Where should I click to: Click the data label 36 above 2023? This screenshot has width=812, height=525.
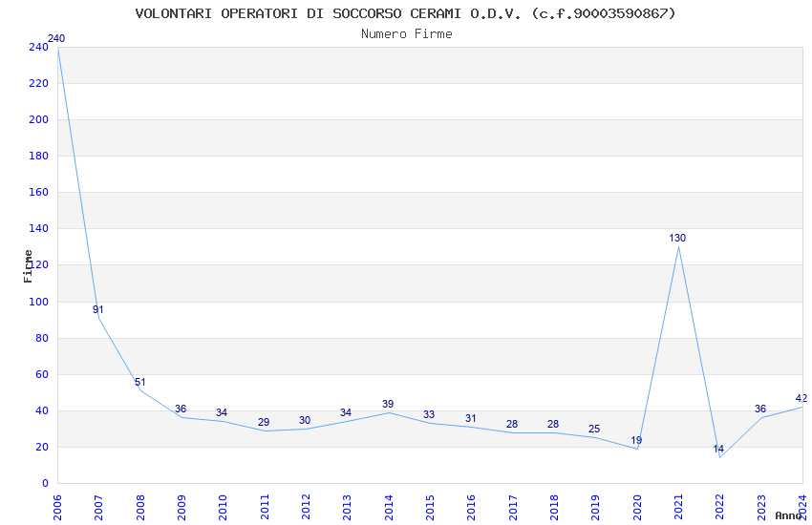click(x=760, y=409)
